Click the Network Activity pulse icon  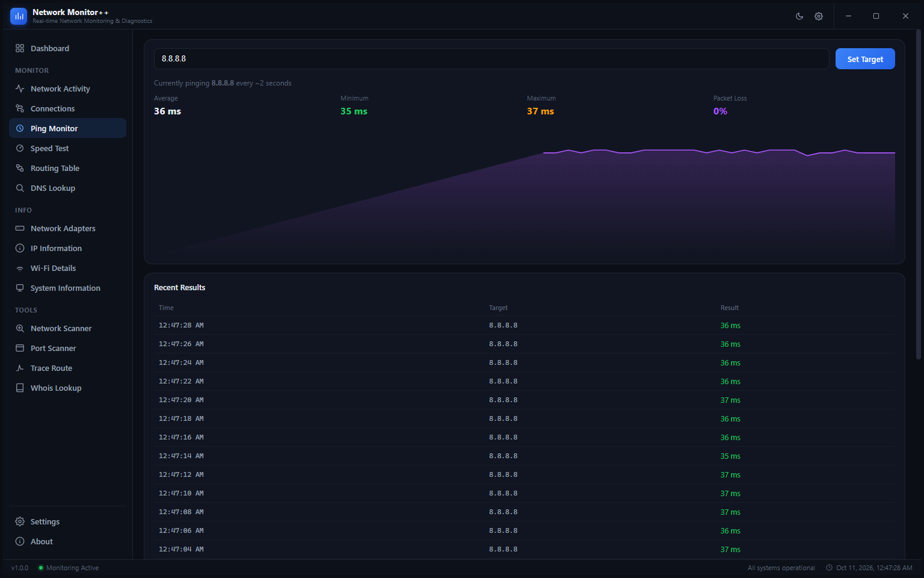20,89
